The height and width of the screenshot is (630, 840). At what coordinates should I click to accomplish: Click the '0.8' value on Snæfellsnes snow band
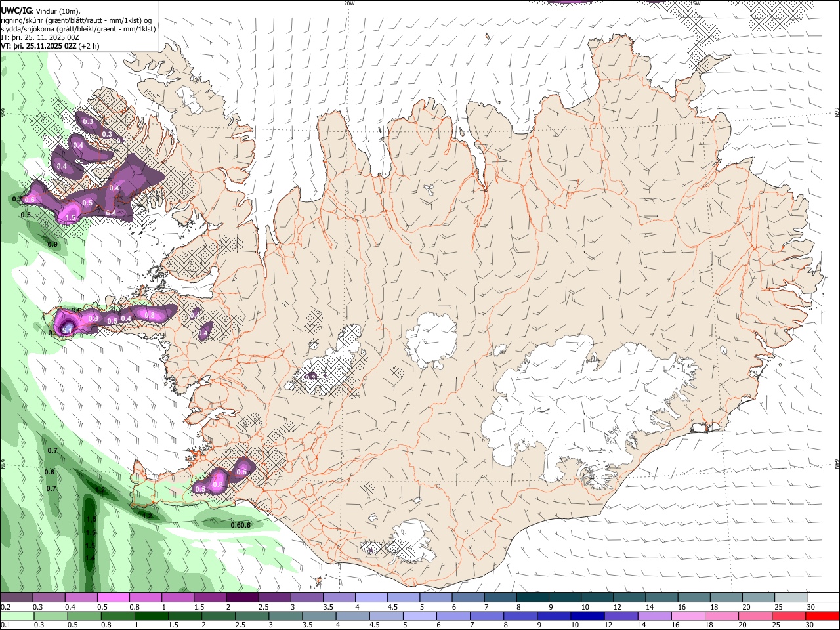[150, 316]
